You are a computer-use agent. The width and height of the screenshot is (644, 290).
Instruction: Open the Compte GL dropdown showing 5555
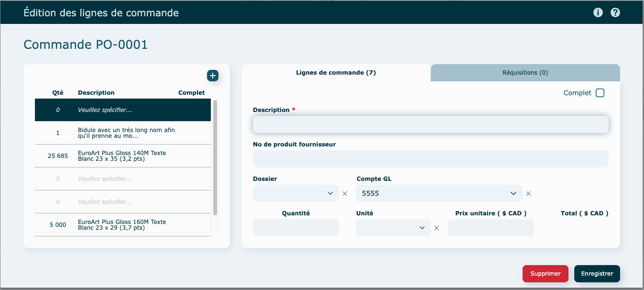[x=439, y=193]
